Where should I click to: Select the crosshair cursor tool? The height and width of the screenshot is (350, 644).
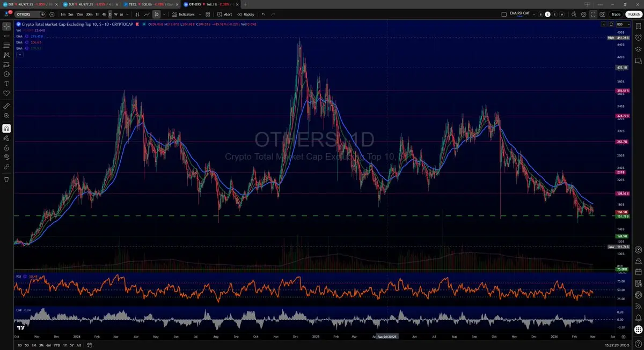6,26
